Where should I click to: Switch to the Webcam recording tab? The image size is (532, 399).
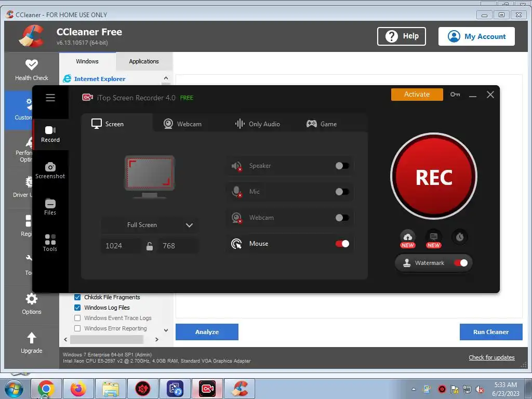pos(182,124)
